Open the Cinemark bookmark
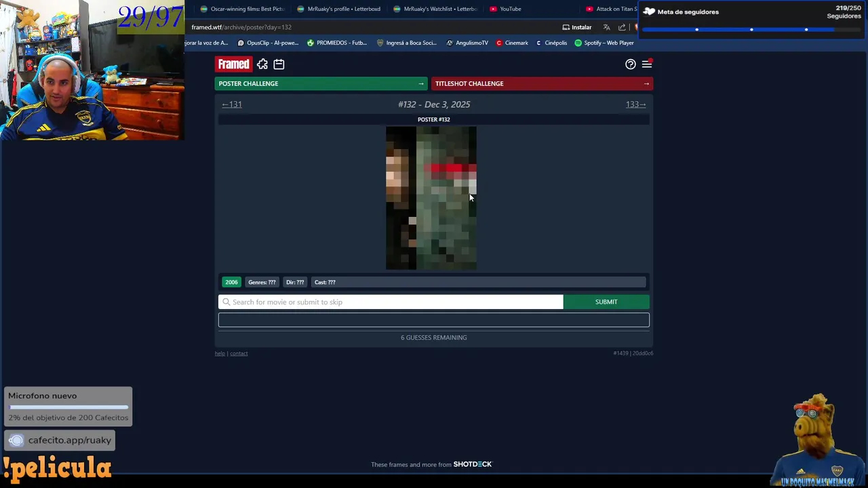 [x=512, y=43]
